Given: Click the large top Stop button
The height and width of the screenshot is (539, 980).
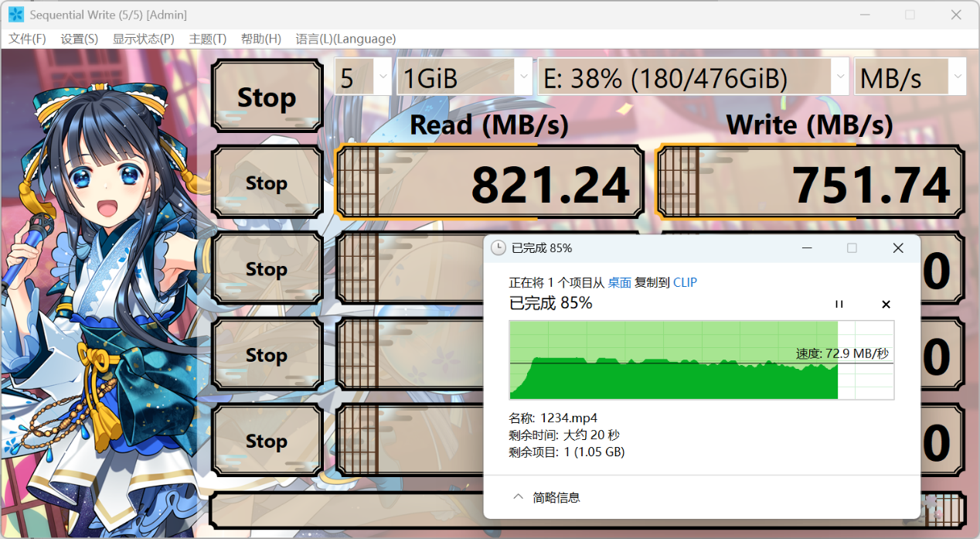Looking at the screenshot, I should coord(267,97).
